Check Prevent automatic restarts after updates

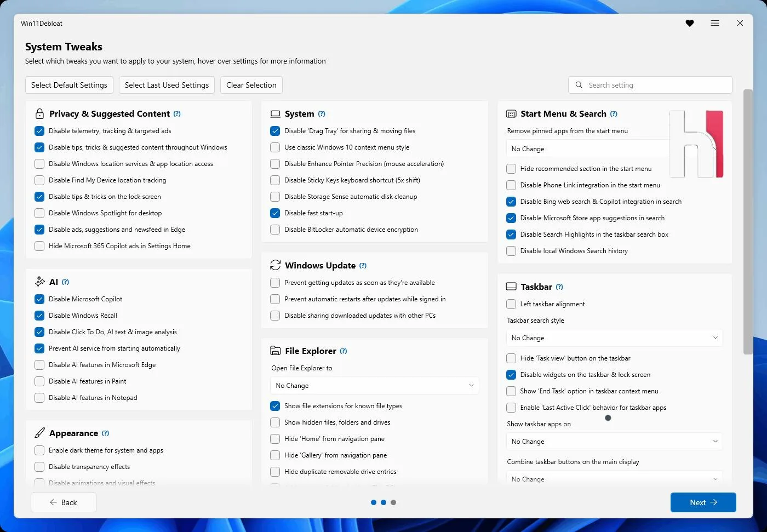click(275, 299)
